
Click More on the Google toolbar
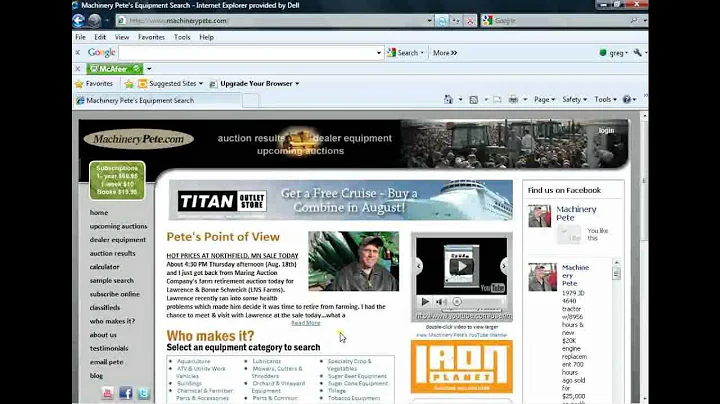[445, 53]
